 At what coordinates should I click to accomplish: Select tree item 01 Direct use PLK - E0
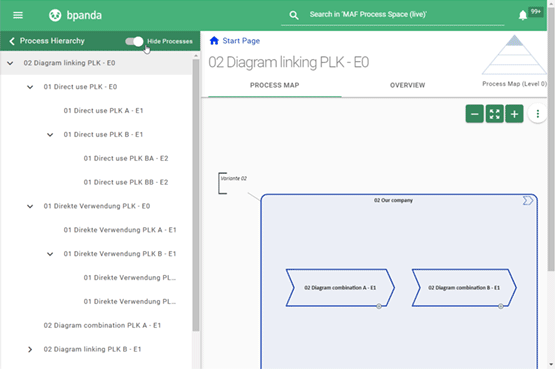click(x=80, y=87)
